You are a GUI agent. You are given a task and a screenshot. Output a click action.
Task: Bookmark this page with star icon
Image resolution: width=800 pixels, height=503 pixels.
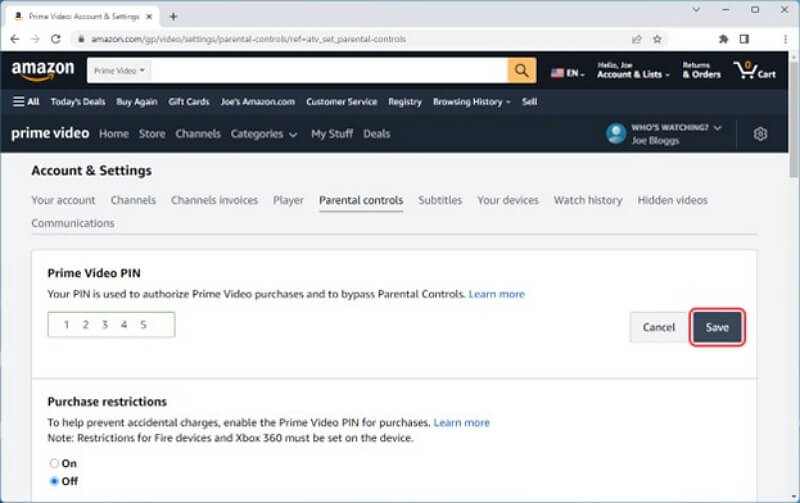657,39
